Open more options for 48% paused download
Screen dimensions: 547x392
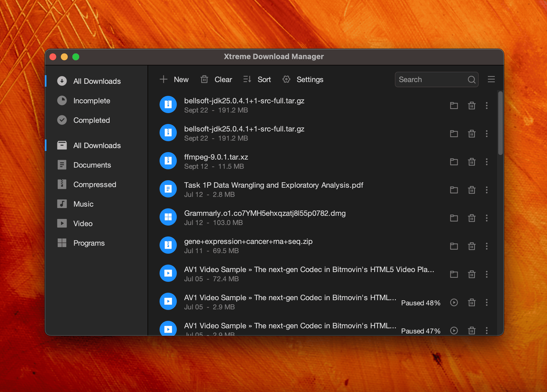[x=487, y=302]
